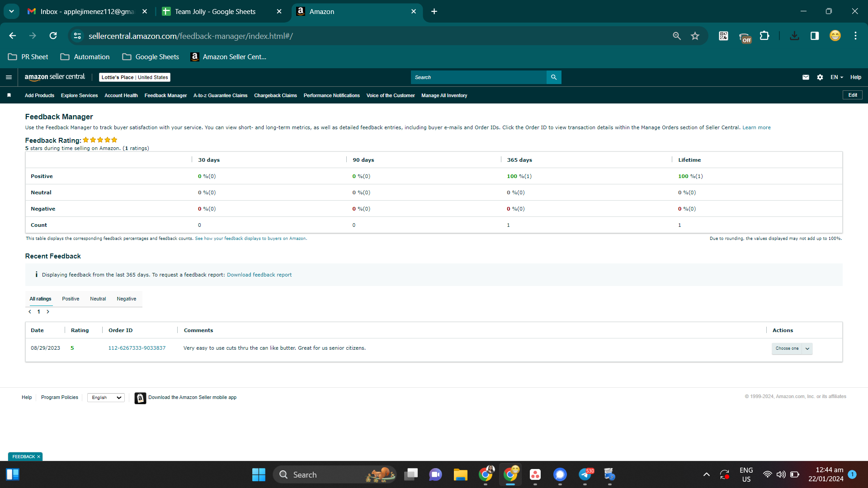This screenshot has width=868, height=488.
Task: Open the Chrome zoom magnifier icon
Action: [677, 36]
